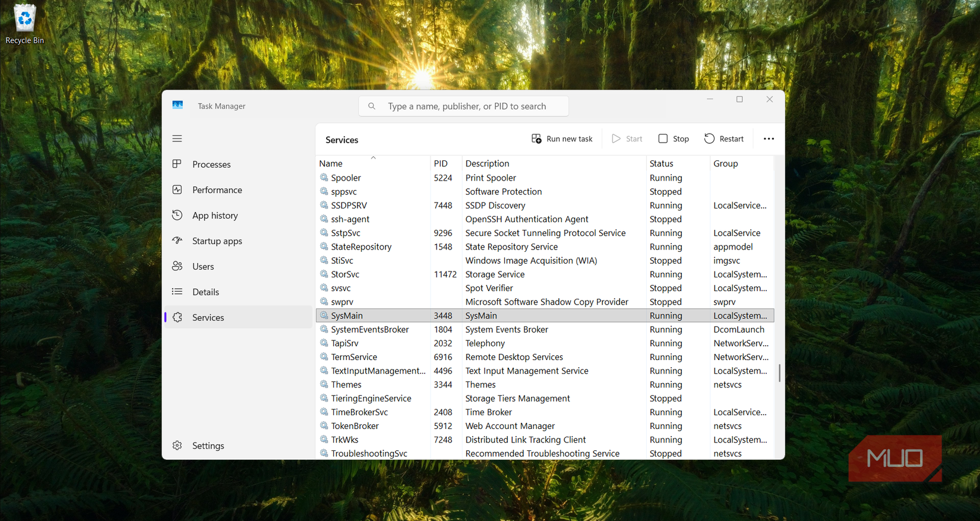Sort services by the Name column
Screen dimensions: 980x521
pyautogui.click(x=373, y=163)
